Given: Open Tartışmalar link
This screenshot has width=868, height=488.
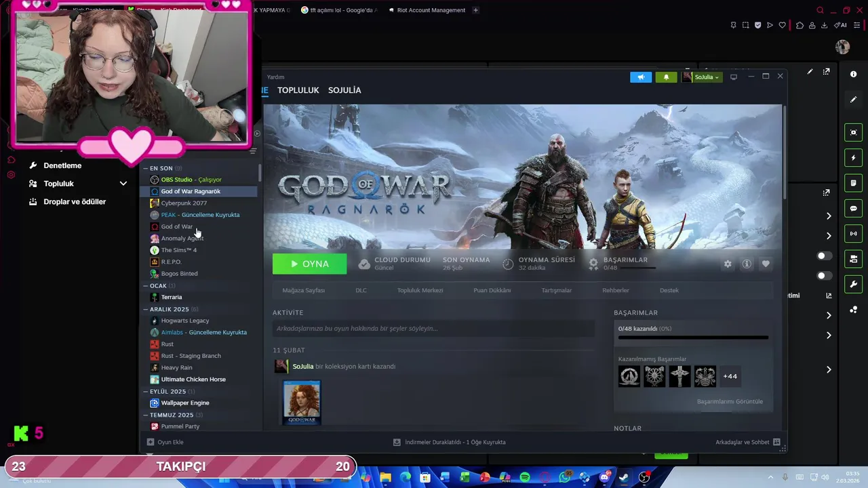Looking at the screenshot, I should [556, 290].
